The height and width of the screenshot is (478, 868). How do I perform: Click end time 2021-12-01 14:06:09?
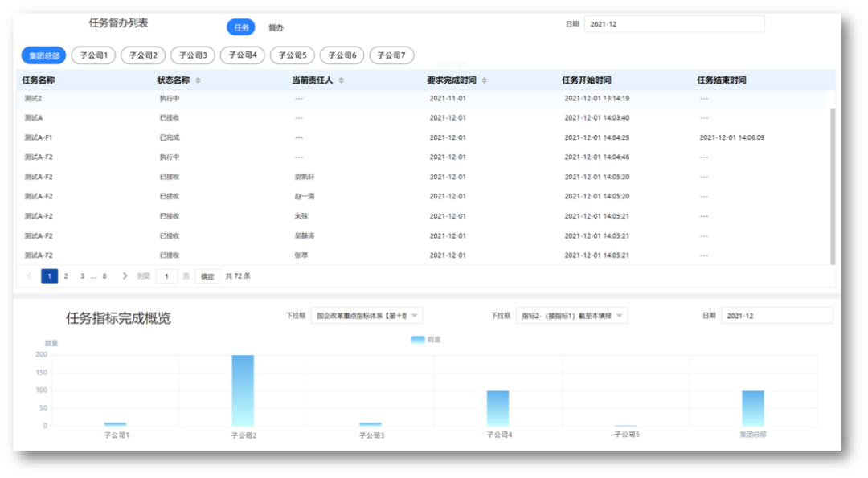(732, 137)
